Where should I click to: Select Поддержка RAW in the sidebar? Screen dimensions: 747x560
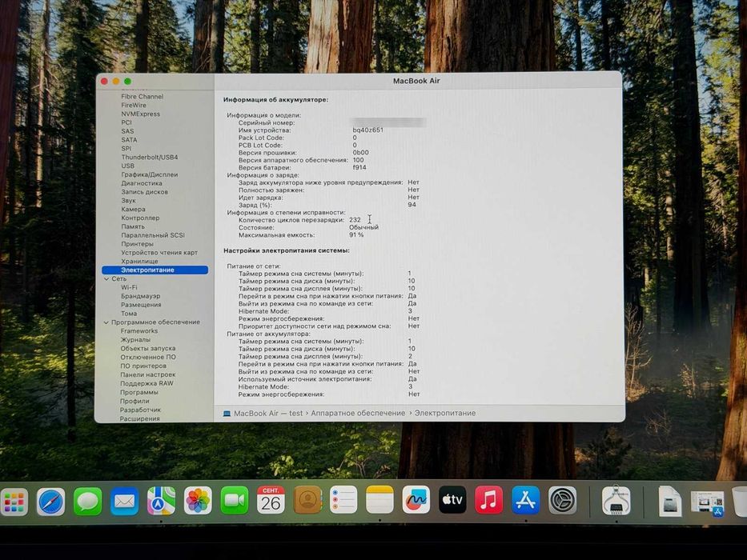(147, 383)
